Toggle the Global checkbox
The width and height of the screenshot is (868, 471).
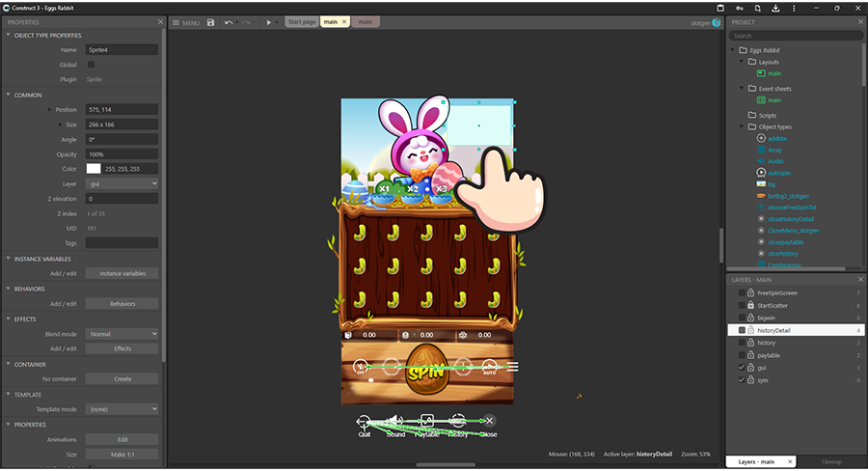point(92,65)
